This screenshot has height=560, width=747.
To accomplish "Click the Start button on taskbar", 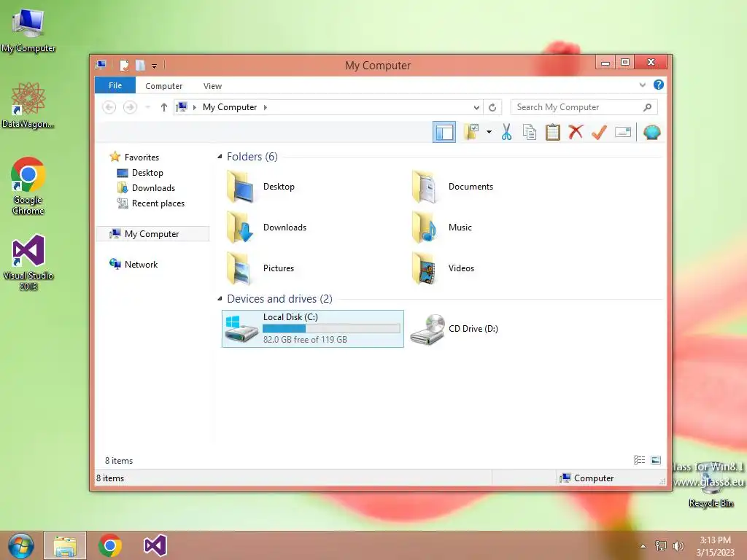I will [20, 545].
